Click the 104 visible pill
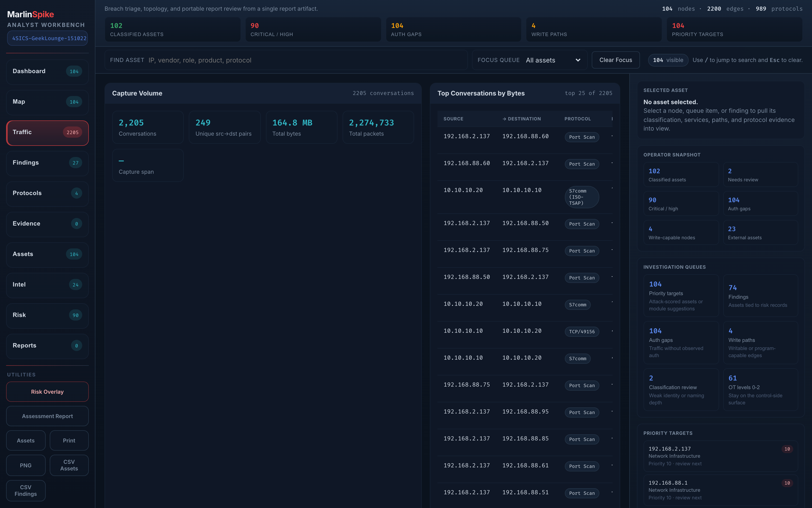 coord(668,60)
